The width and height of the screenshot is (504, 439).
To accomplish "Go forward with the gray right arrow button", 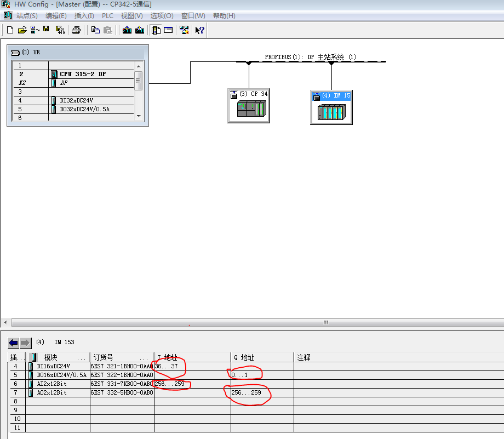I will click(x=25, y=343).
